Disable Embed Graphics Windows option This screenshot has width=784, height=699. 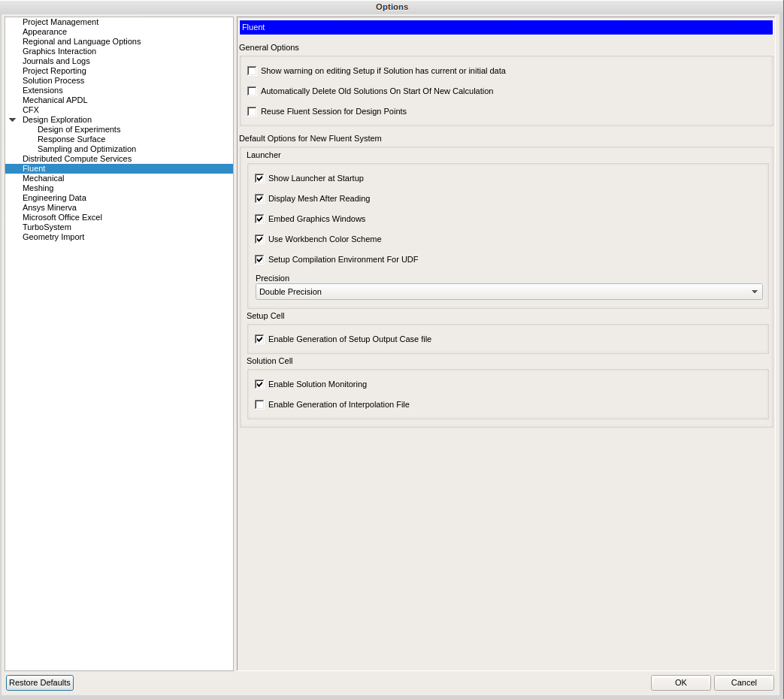point(259,219)
